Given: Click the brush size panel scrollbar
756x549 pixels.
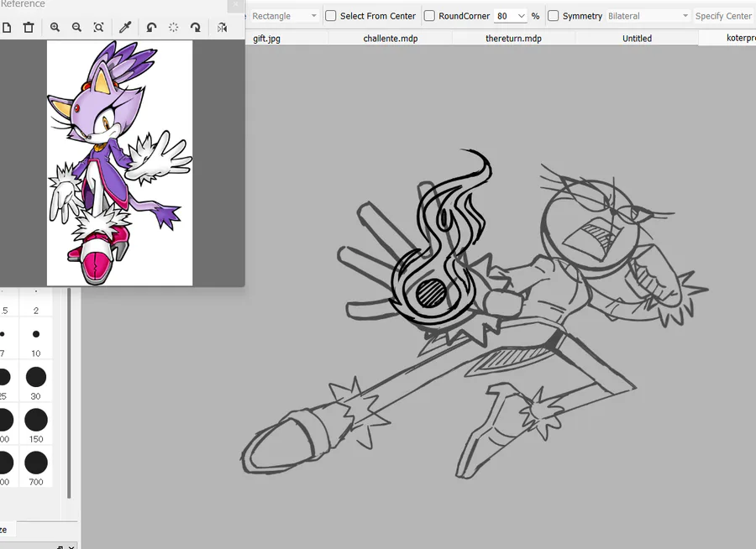Looking at the screenshot, I should pyautogui.click(x=69, y=393).
